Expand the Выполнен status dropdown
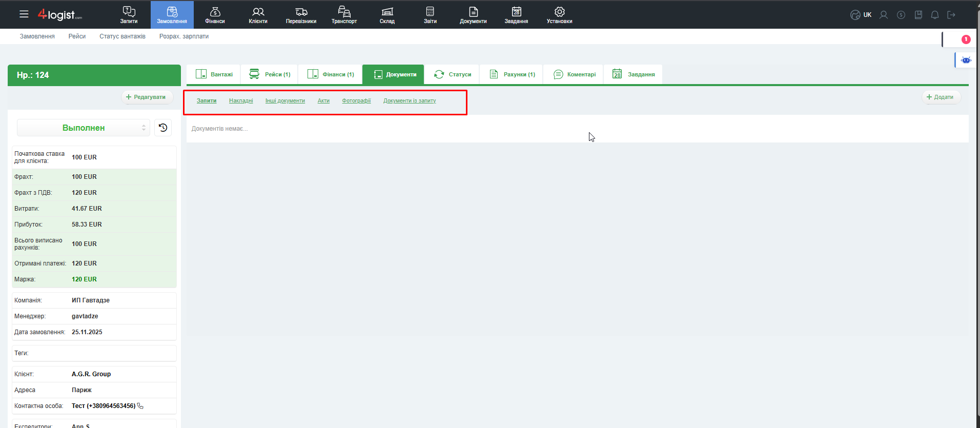The image size is (980, 428). pos(84,128)
